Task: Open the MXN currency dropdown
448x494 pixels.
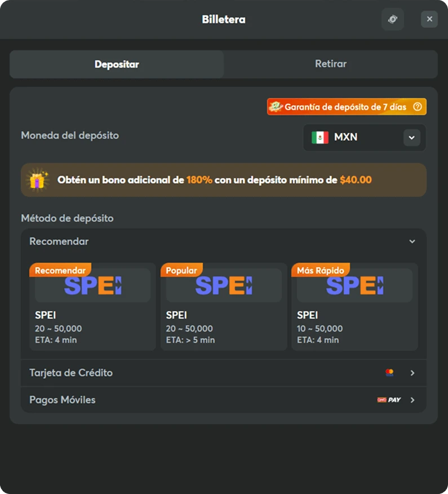Action: pos(411,137)
